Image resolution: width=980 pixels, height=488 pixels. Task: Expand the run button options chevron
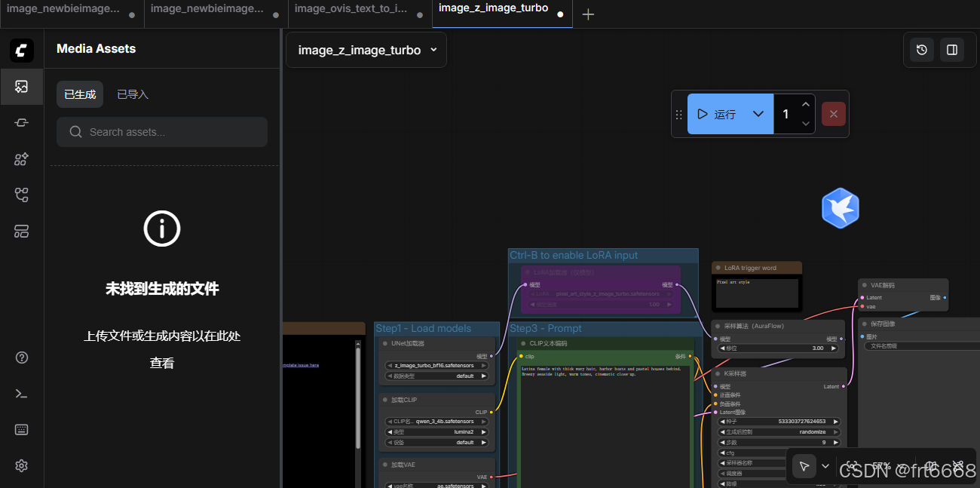click(758, 114)
